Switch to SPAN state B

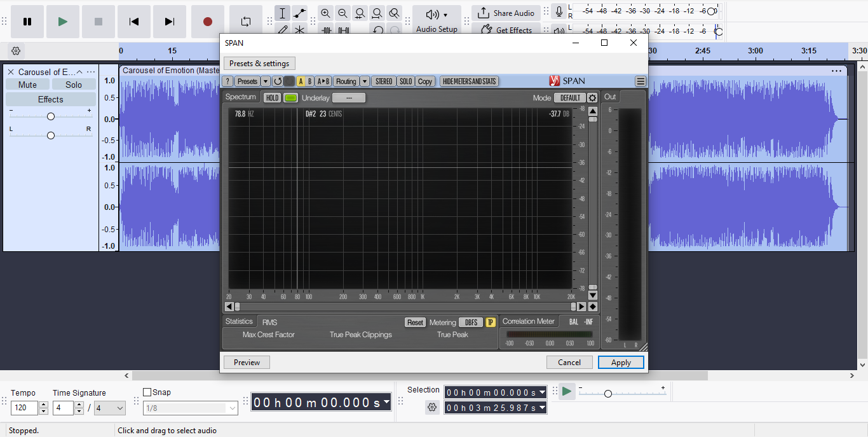coord(309,81)
